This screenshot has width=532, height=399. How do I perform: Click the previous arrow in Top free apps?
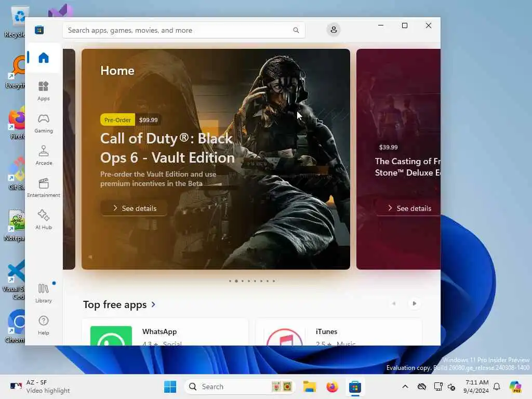click(394, 303)
